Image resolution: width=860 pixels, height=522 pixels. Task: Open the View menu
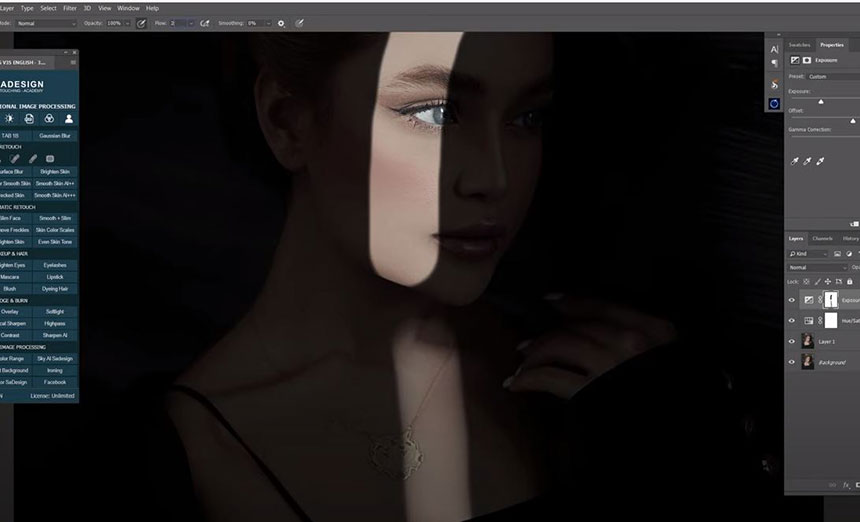(104, 8)
